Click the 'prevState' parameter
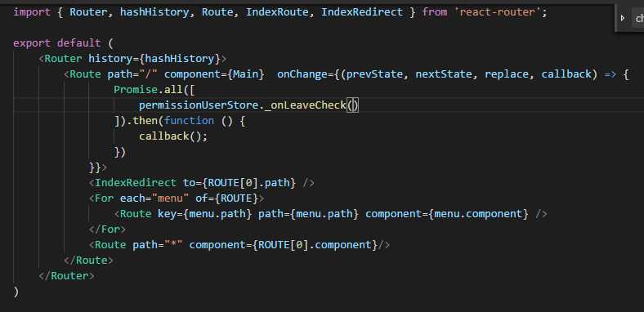The height and width of the screenshot is (312, 644). (374, 74)
